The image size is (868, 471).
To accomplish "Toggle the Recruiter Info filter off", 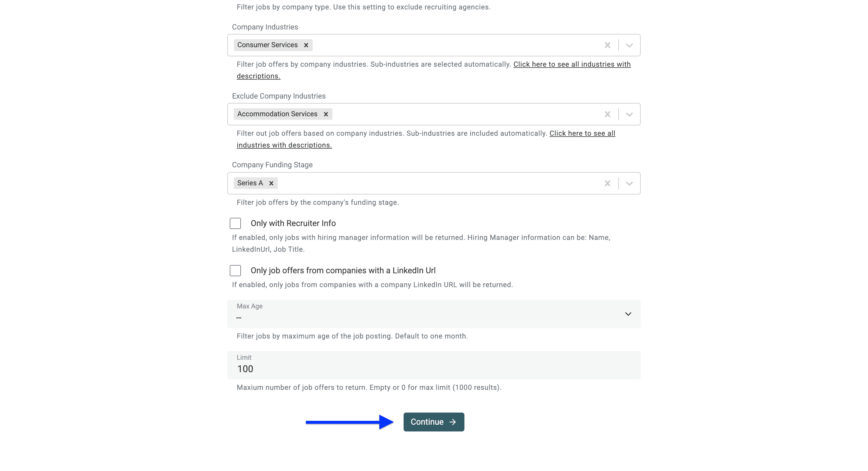I will (x=235, y=223).
